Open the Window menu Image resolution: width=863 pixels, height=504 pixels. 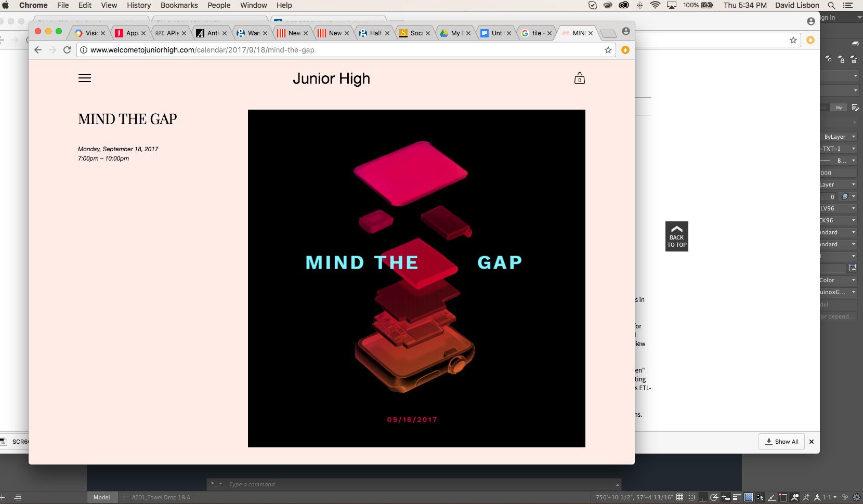254,5
